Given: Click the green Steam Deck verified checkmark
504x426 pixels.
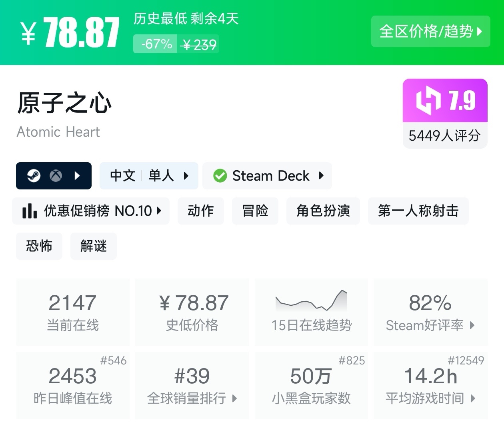Looking at the screenshot, I should click(220, 176).
